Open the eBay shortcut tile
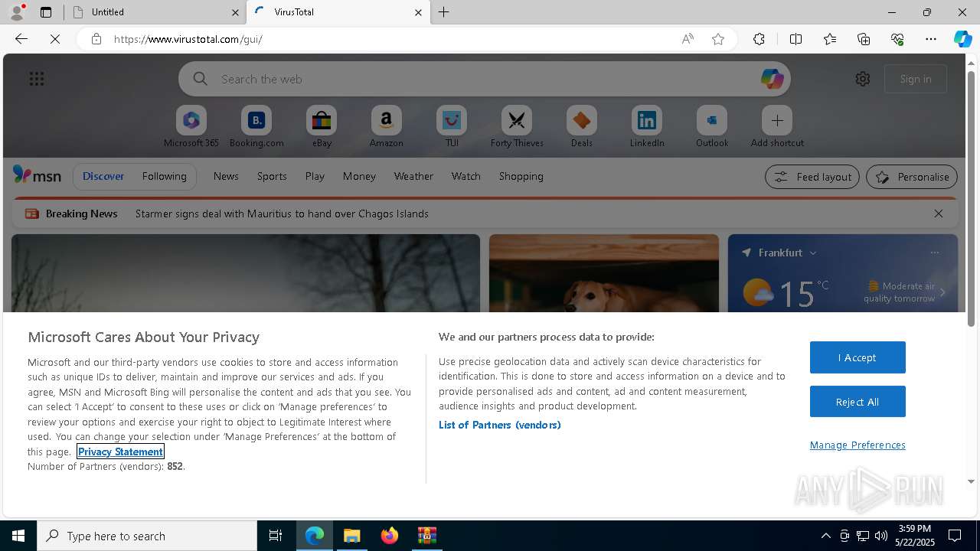Screen dimensions: 980x551 point(322,127)
